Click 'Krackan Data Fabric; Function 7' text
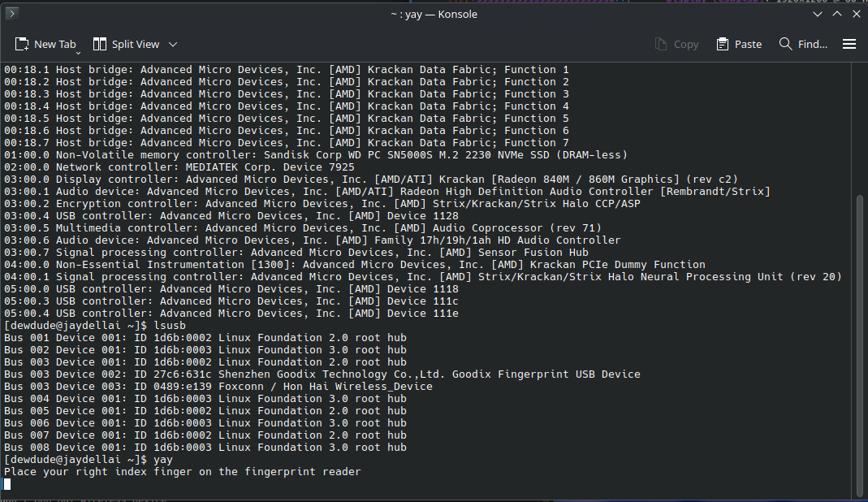Viewport: 868px width, 502px height. point(469,142)
